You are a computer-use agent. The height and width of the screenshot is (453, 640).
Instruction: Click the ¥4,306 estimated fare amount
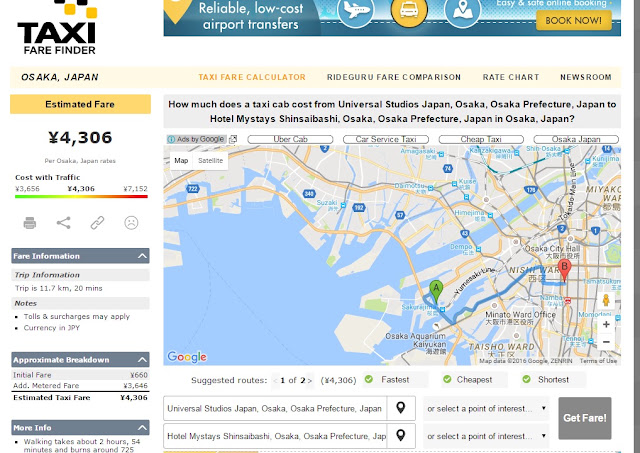[x=80, y=138]
